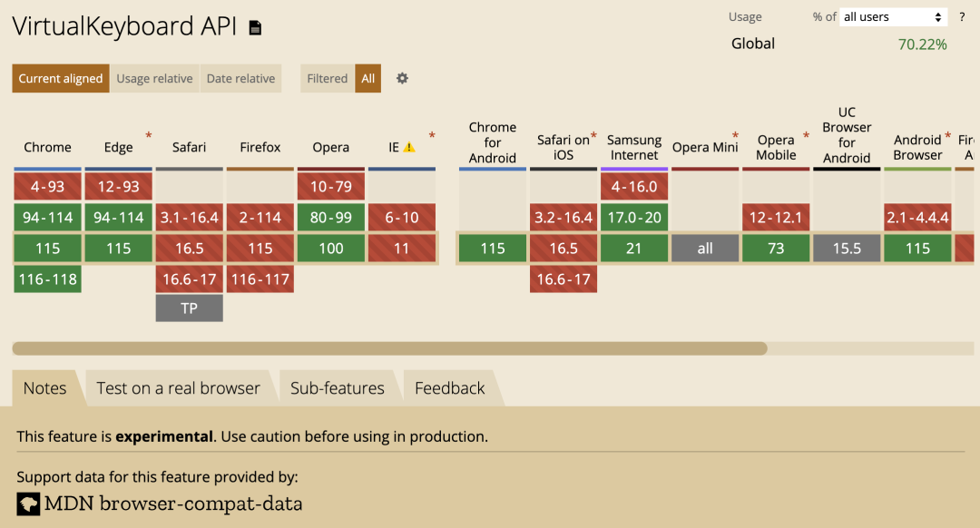Image resolution: width=980 pixels, height=528 pixels.
Task: Select the Filtered browsers option
Action: (327, 78)
